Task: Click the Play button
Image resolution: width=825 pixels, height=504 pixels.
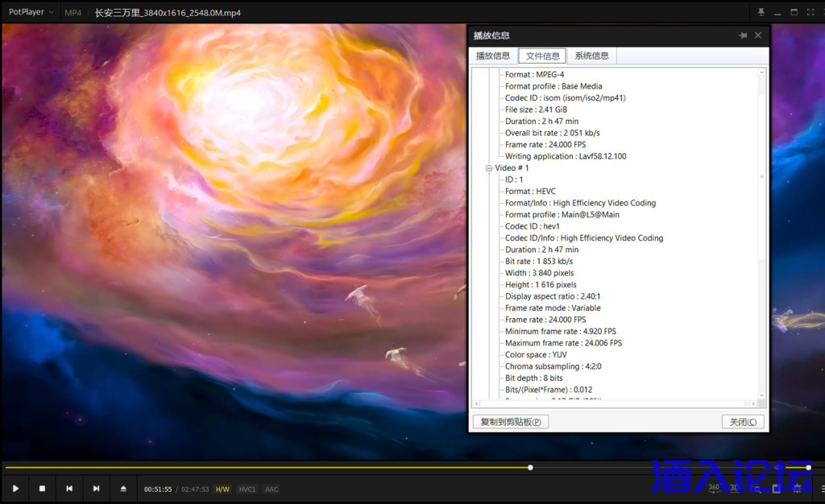Action: point(15,489)
